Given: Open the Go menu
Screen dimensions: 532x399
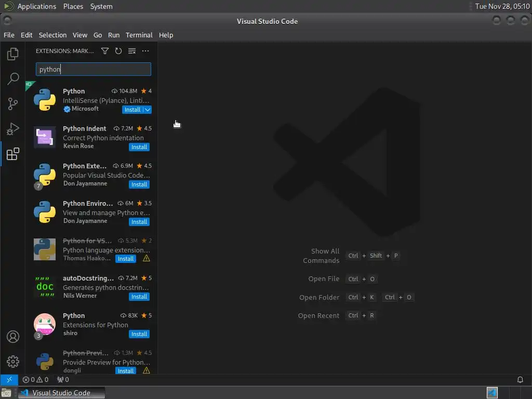Looking at the screenshot, I should point(98,35).
